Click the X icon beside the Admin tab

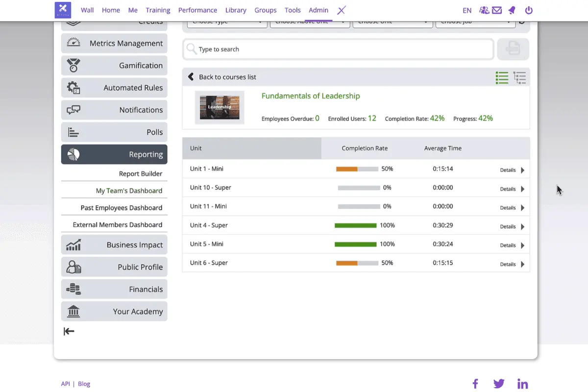(x=342, y=10)
